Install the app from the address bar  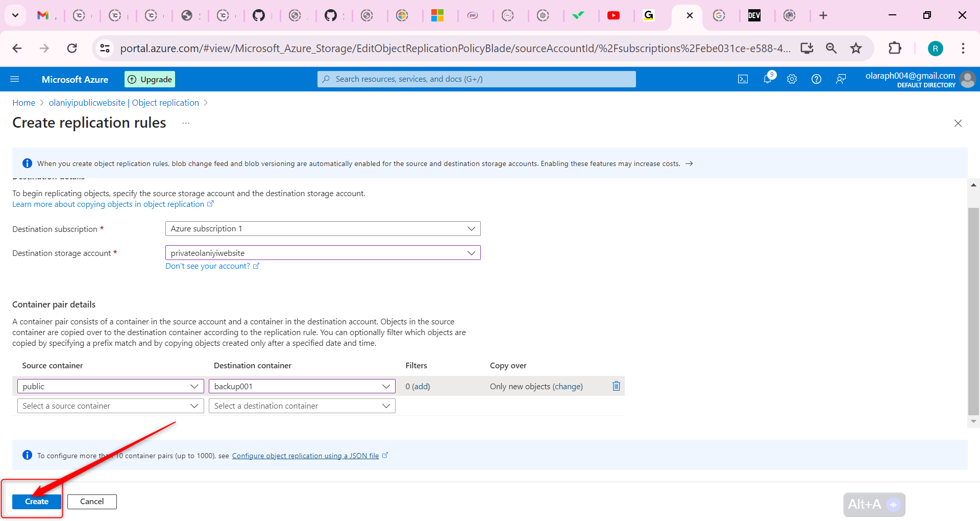(x=807, y=48)
